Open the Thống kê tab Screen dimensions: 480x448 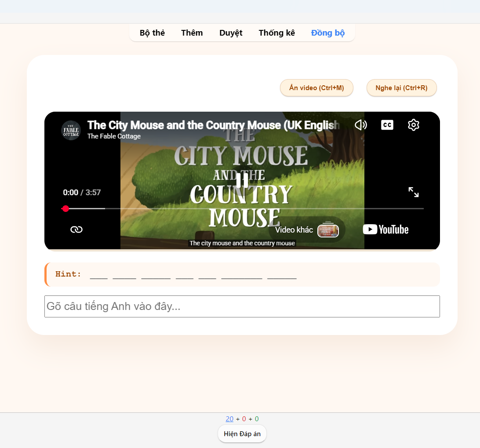coord(277,33)
